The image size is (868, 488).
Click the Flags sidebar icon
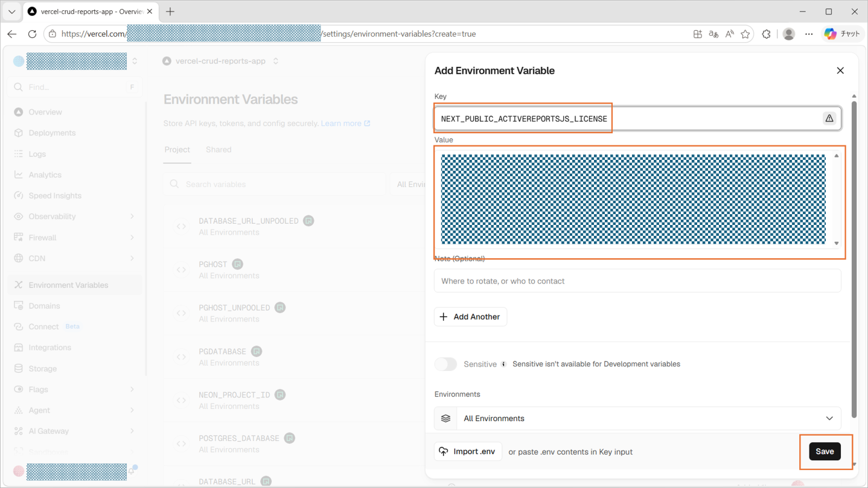point(19,390)
